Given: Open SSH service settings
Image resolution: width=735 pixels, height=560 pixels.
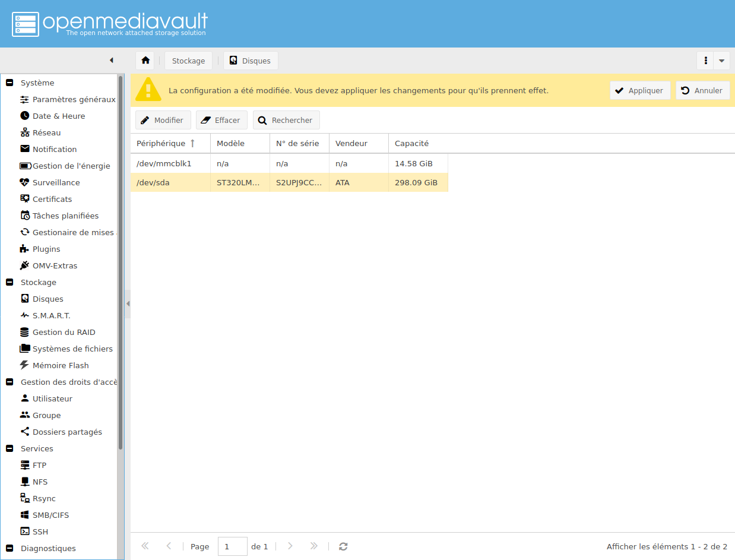Looking at the screenshot, I should [40, 531].
